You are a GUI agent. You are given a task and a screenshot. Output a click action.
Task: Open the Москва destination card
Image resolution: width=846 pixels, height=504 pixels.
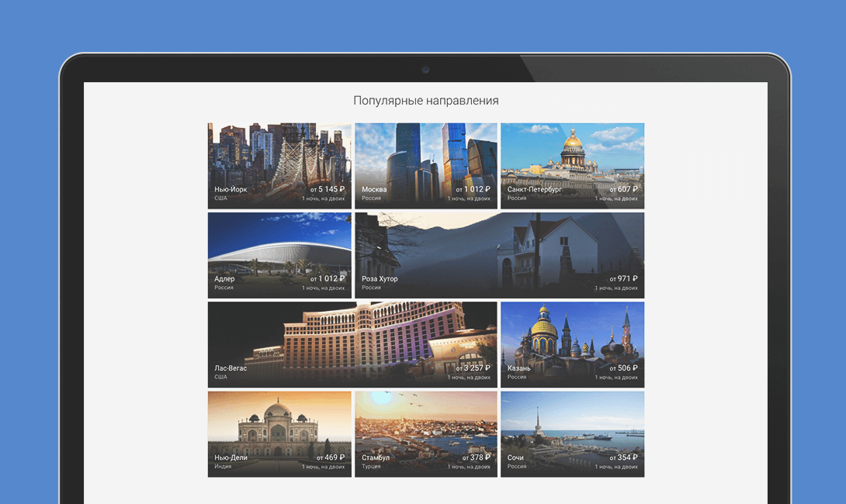[x=425, y=165]
